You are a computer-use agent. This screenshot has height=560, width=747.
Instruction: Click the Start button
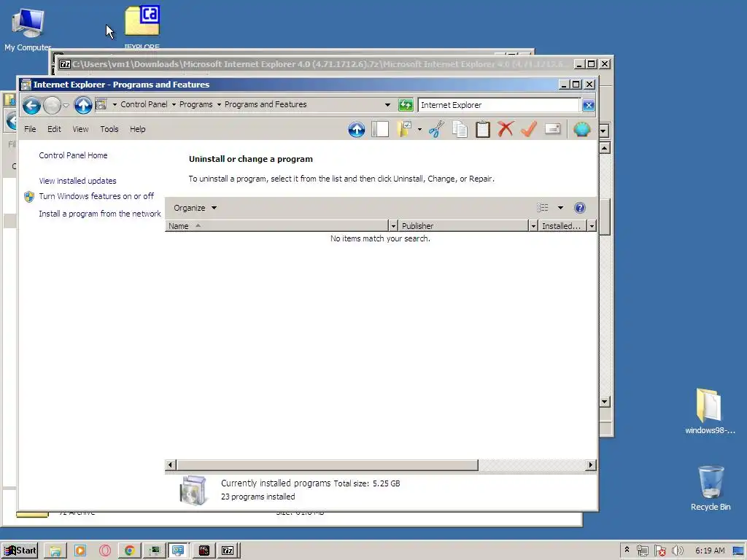[x=20, y=551]
